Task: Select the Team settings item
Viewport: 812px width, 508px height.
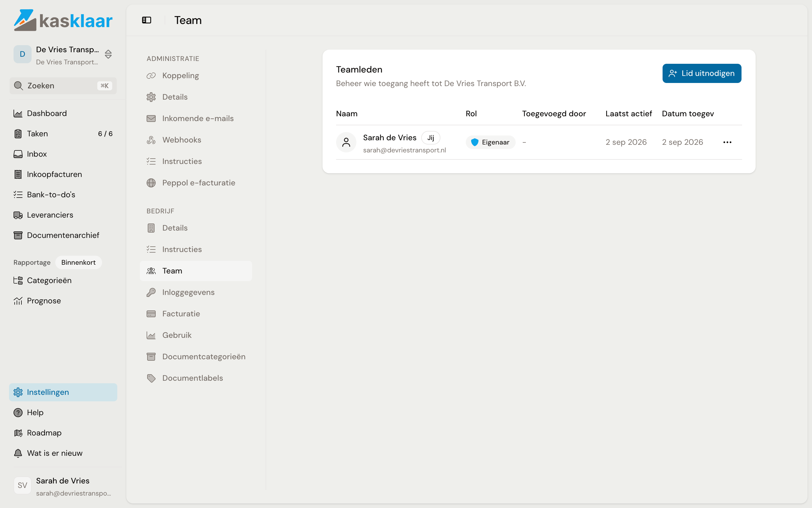Action: (196, 271)
